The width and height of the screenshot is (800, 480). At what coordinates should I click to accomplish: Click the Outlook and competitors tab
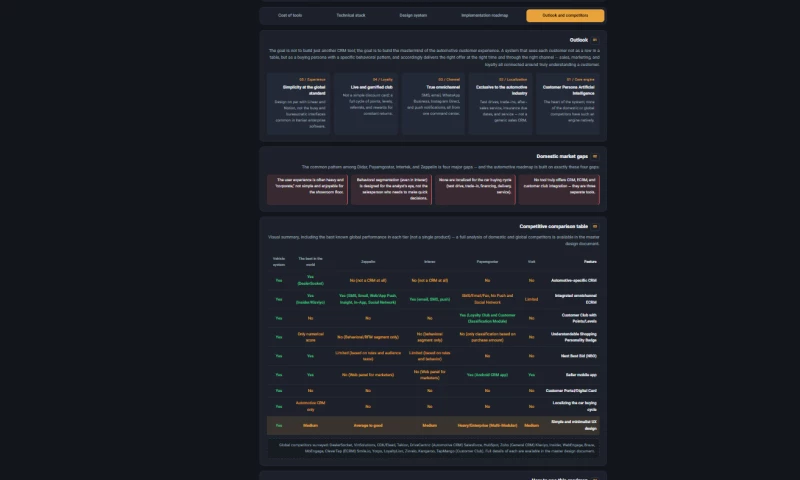(x=565, y=15)
